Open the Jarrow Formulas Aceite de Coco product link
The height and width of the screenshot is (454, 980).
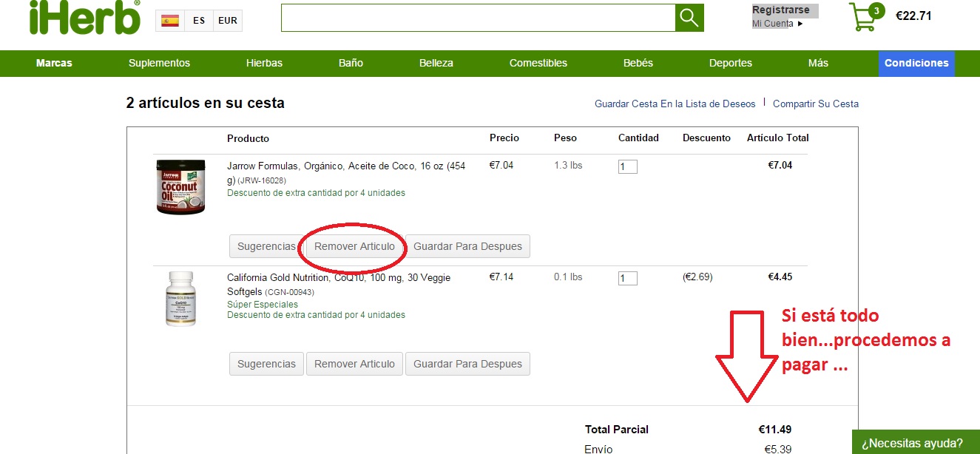346,172
